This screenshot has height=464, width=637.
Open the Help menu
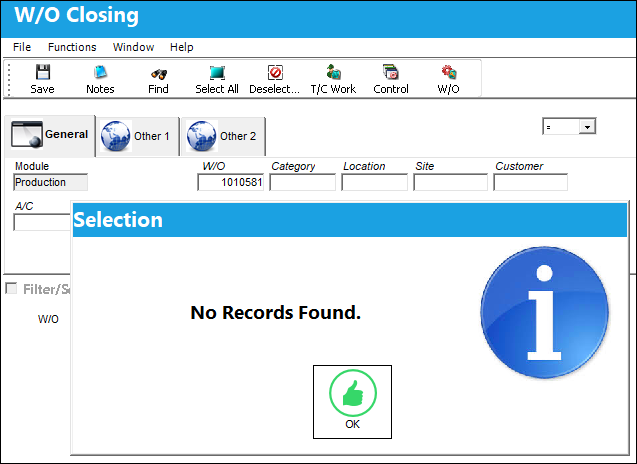[x=181, y=47]
